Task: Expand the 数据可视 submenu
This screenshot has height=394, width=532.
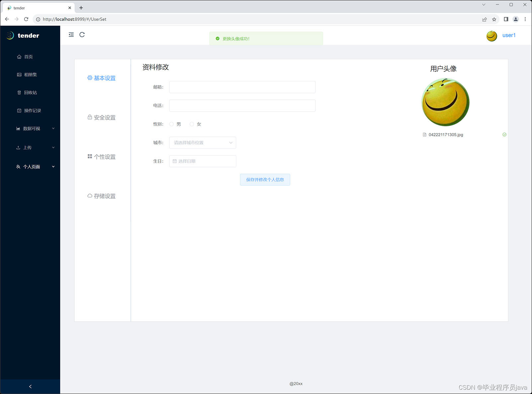Action: pos(30,129)
